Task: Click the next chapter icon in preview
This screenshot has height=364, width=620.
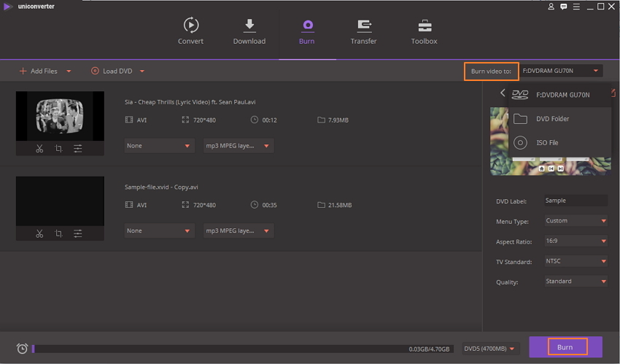Action: [x=560, y=169]
